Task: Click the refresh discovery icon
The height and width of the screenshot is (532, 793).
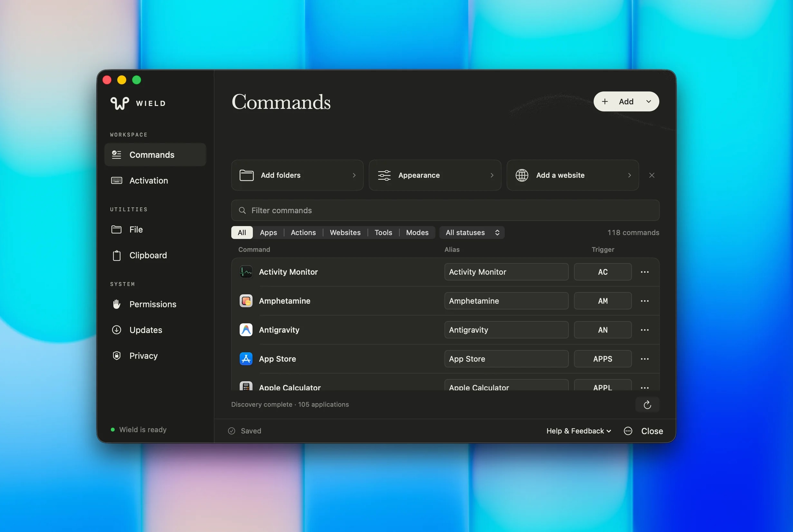Action: pos(647,404)
